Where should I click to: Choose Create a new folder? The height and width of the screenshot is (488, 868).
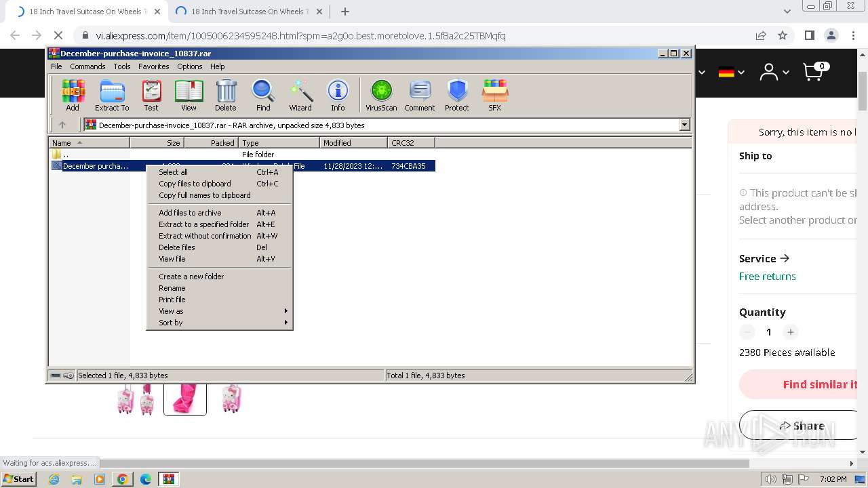[220, 277]
